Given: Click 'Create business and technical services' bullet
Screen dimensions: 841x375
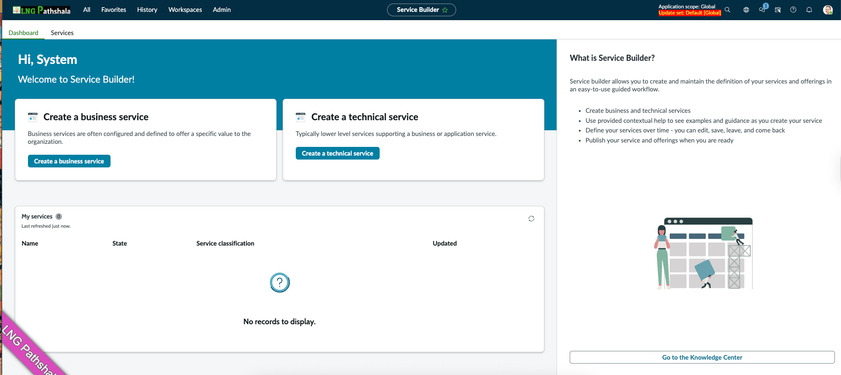Looking at the screenshot, I should click(638, 111).
